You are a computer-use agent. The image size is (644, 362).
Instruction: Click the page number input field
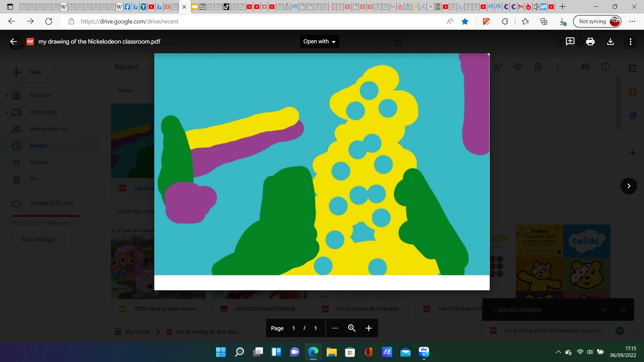[293, 328]
